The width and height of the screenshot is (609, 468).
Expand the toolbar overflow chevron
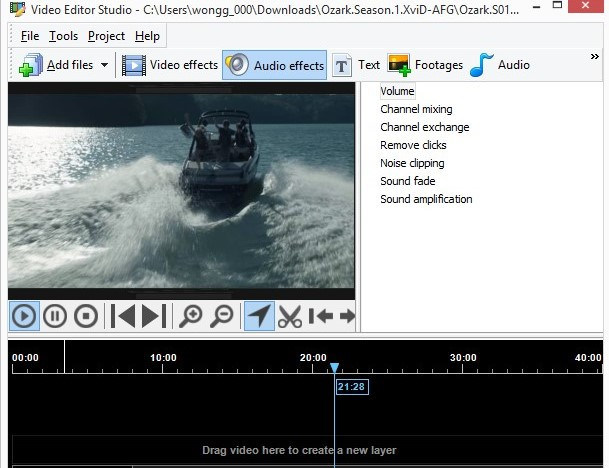[594, 57]
